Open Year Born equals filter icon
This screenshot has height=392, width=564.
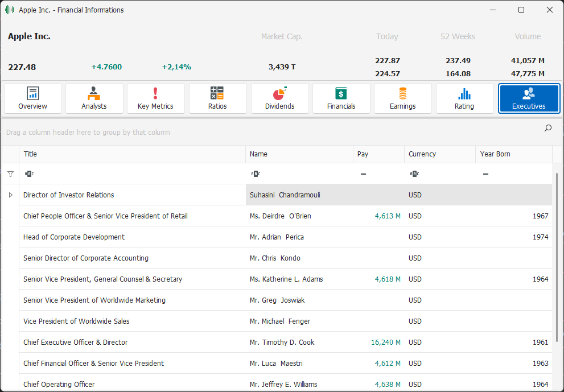coord(485,174)
